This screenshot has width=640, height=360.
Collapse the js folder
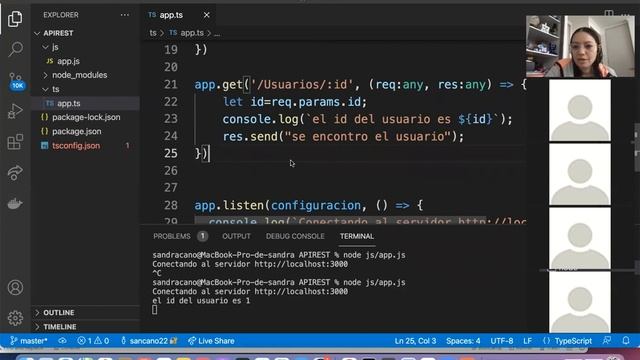[55, 47]
